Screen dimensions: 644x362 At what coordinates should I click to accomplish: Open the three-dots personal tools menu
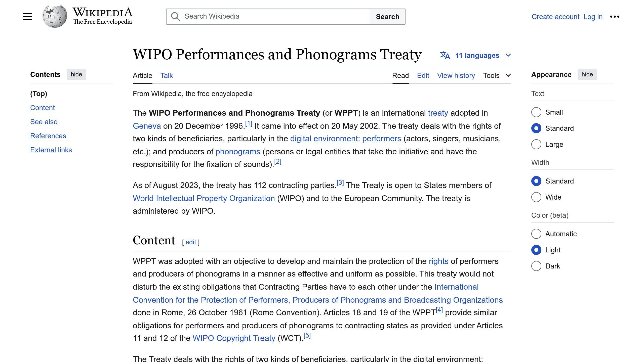point(615,17)
